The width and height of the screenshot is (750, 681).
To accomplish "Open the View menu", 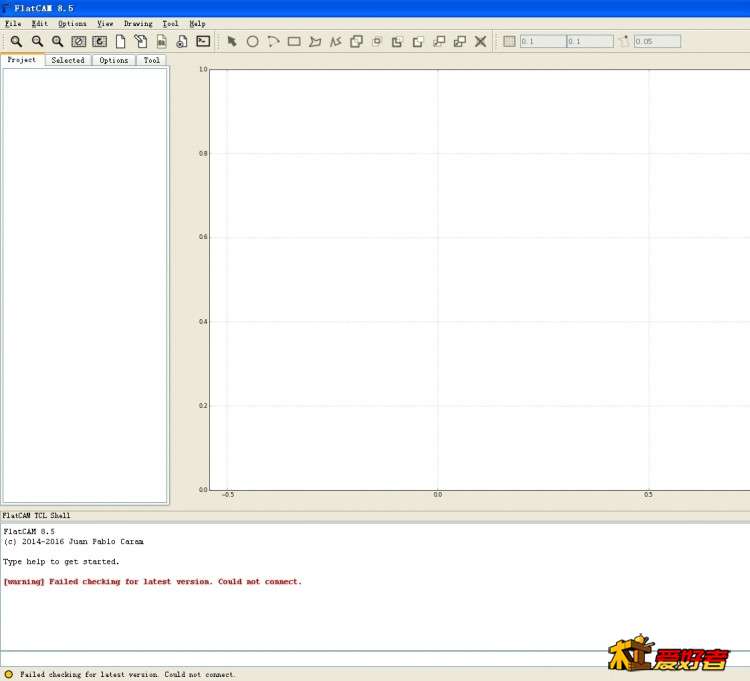I will (105, 23).
